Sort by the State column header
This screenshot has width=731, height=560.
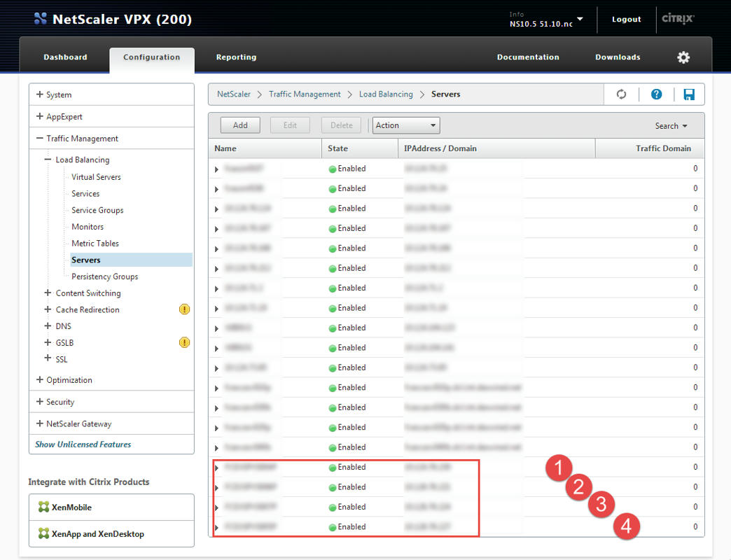(359, 148)
